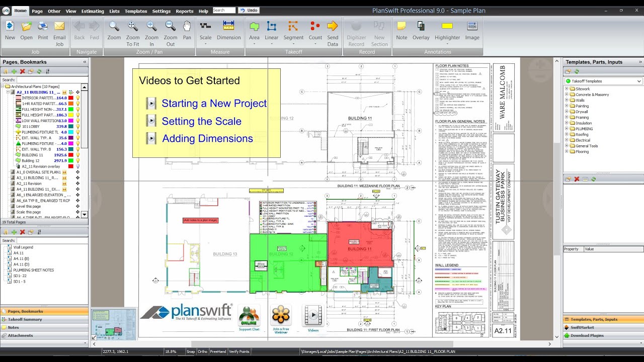This screenshot has height=362, width=644.
Task: Click the Videos film icon
Action: [313, 316]
